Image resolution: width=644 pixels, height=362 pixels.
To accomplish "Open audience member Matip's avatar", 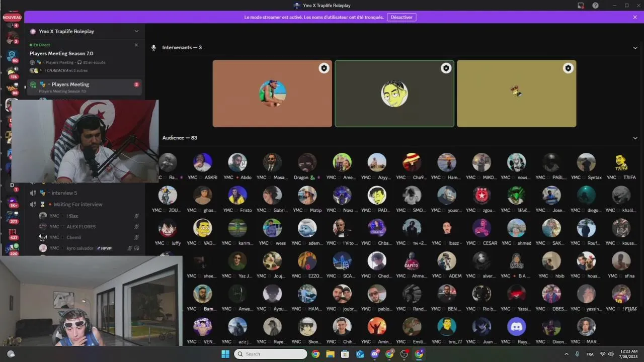I will click(307, 195).
